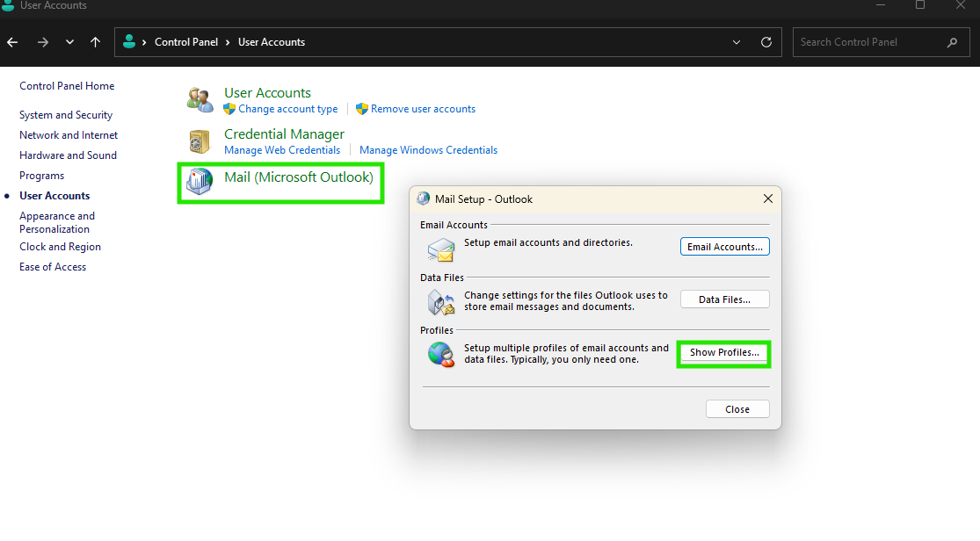This screenshot has height=541, width=980.
Task: Expand the address bar history dropdown
Action: [x=737, y=42]
